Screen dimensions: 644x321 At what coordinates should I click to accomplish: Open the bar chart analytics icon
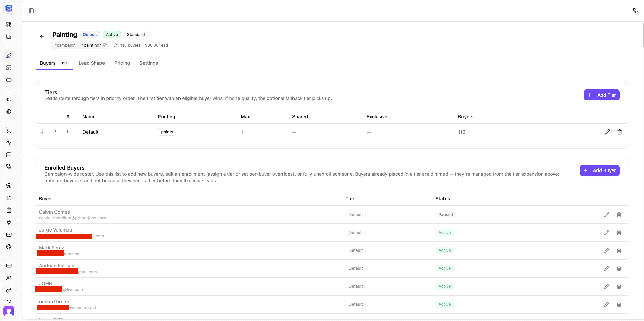(x=9, y=37)
